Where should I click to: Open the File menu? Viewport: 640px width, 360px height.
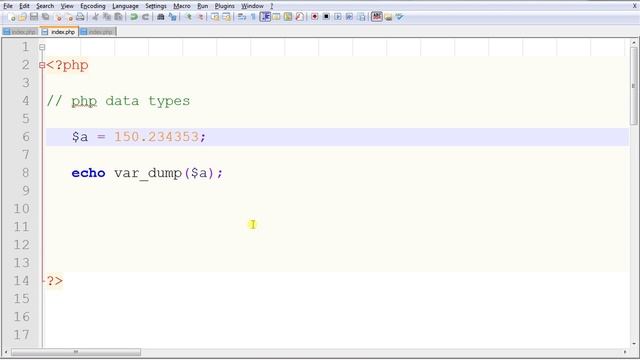8,6
